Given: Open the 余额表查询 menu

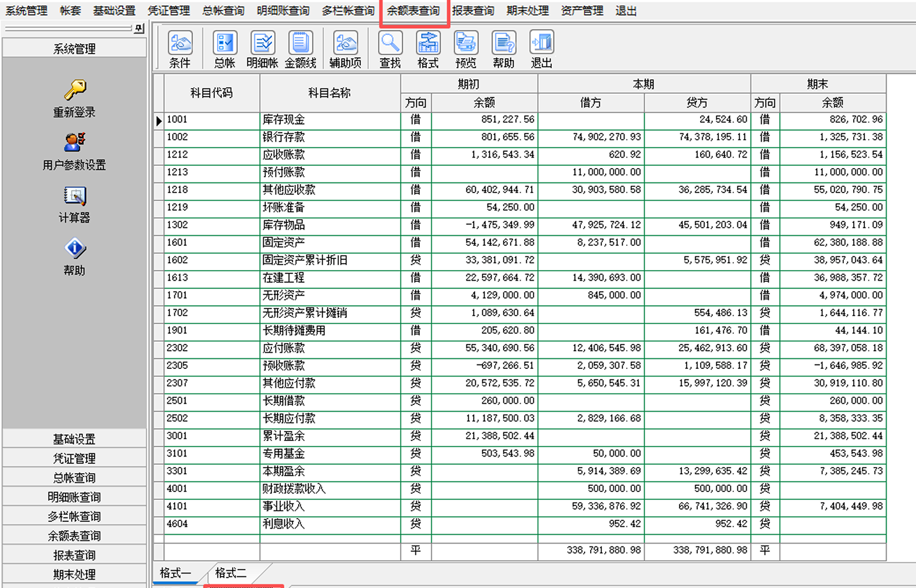Looking at the screenshot, I should point(414,11).
